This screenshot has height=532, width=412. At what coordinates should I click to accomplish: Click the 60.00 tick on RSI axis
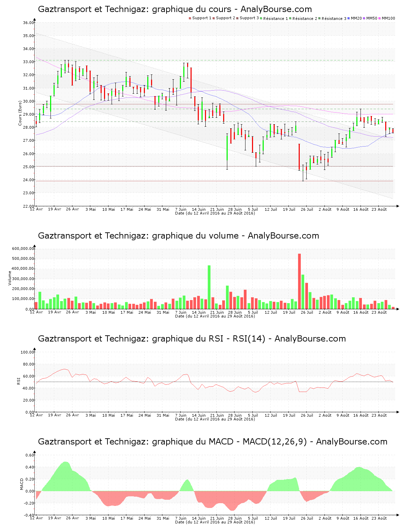pos(29,376)
